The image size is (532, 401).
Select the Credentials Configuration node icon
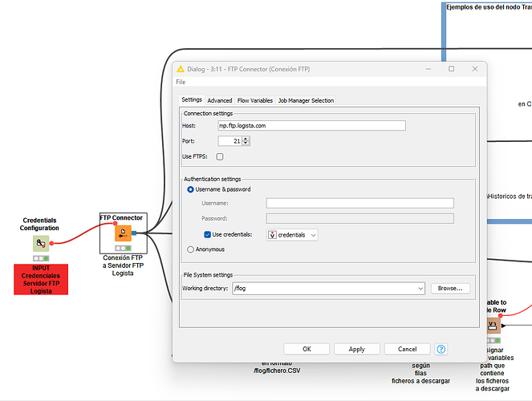(41, 243)
